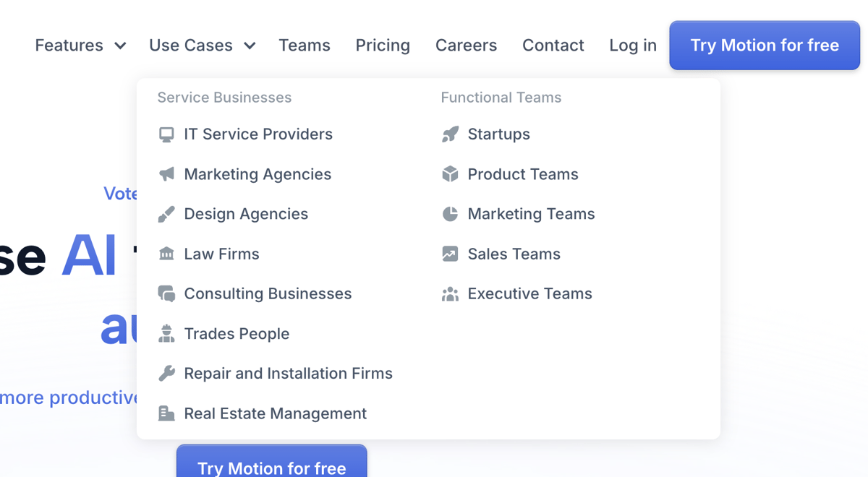
Task: Click the construction worker icon beside Trades People
Action: tap(167, 333)
